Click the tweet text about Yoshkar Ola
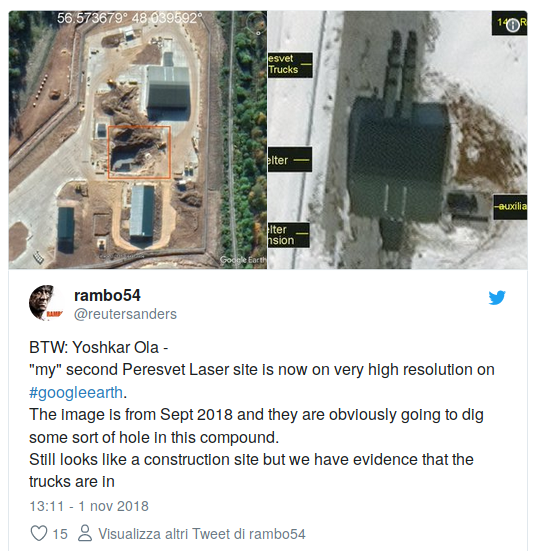This screenshot has width=536, height=551. [262, 415]
